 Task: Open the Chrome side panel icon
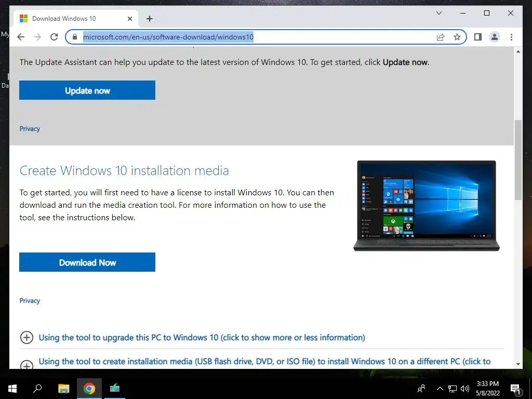point(478,37)
